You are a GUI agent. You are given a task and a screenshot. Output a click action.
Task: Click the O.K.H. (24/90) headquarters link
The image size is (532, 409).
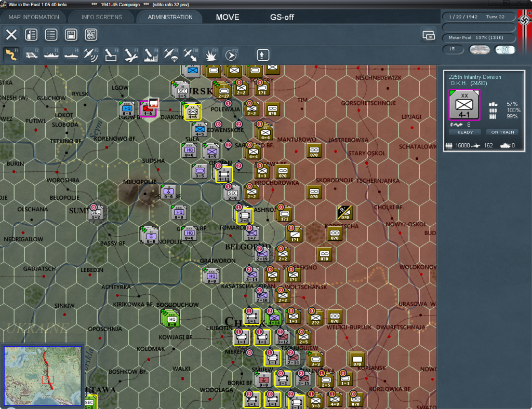pyautogui.click(x=469, y=84)
